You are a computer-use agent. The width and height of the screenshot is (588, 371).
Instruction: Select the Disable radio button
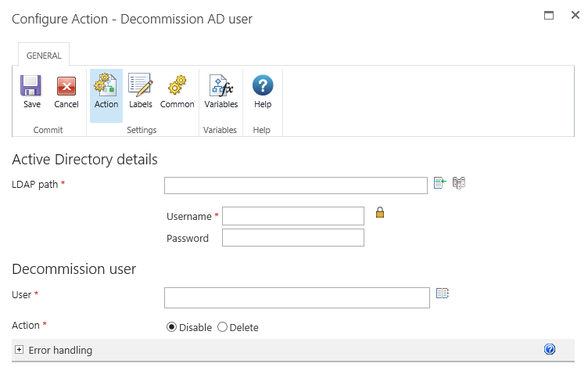[171, 327]
